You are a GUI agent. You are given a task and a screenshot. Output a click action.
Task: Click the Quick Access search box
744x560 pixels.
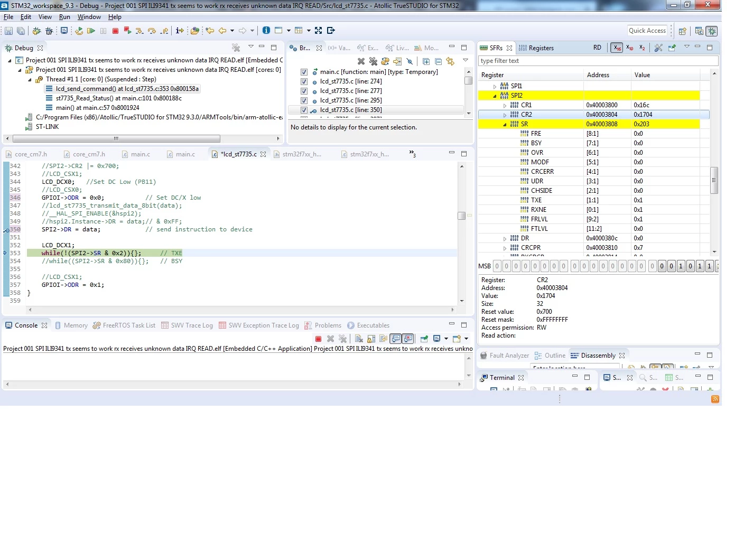(647, 31)
